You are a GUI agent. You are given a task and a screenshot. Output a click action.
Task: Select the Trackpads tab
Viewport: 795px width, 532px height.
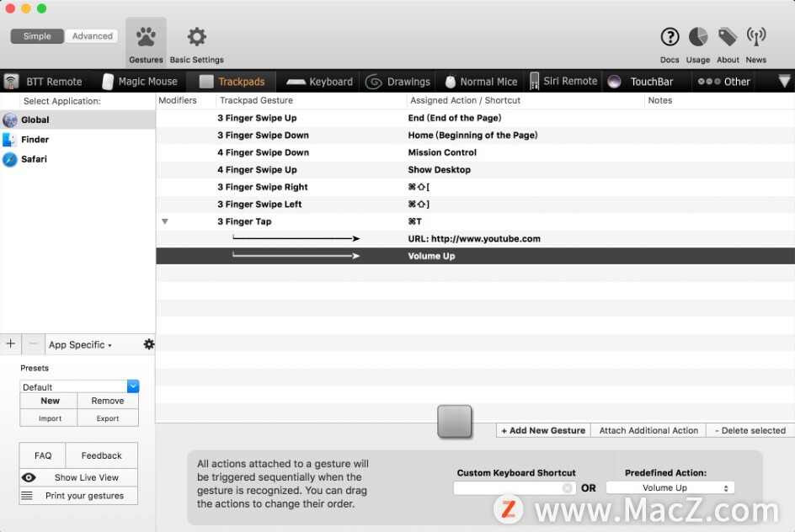coord(232,82)
